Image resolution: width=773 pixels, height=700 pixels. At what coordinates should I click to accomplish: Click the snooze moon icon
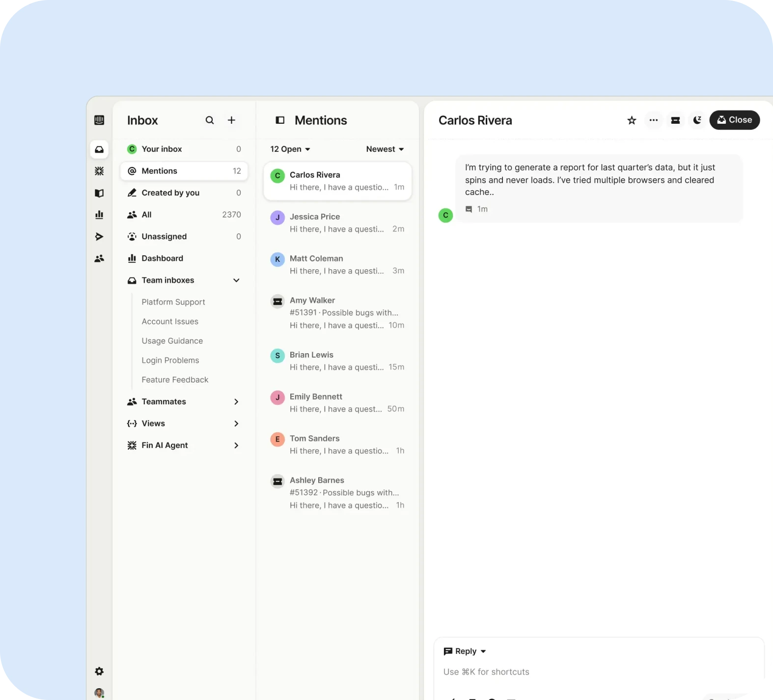[697, 120]
